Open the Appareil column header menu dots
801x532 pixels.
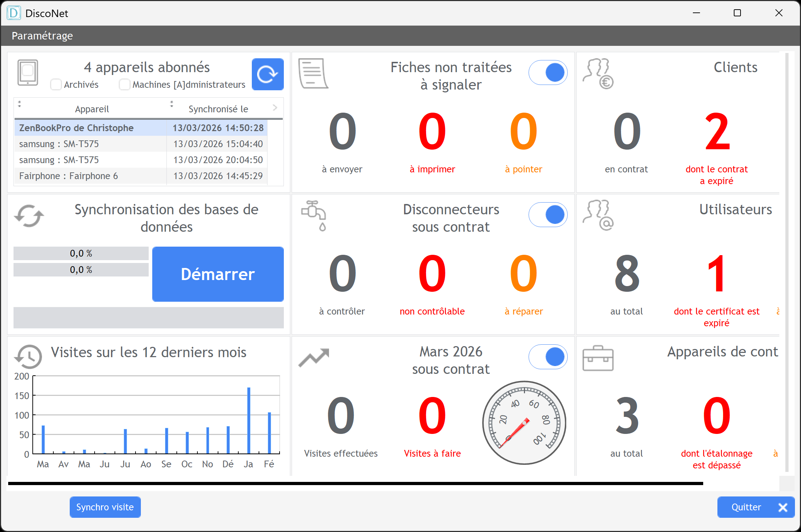coord(20,104)
